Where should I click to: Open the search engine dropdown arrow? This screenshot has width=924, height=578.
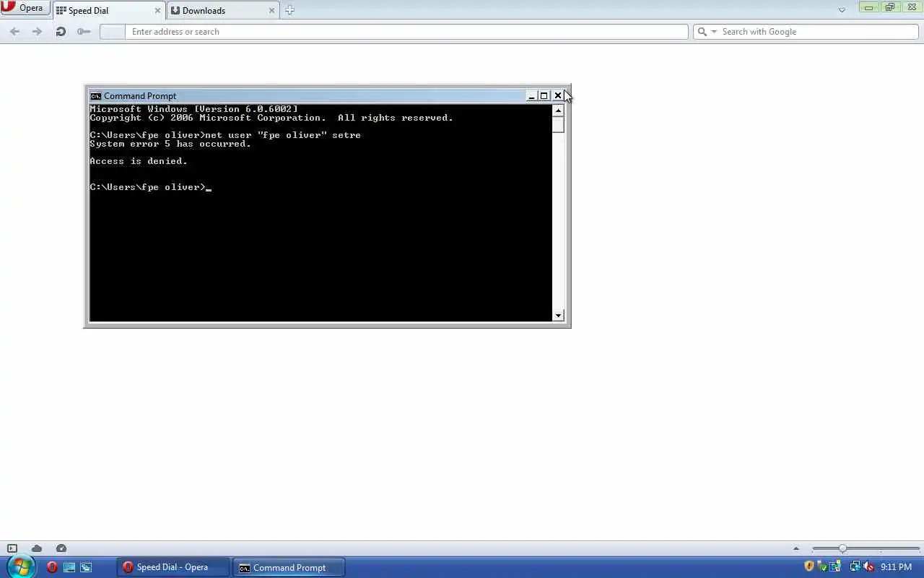pos(714,32)
